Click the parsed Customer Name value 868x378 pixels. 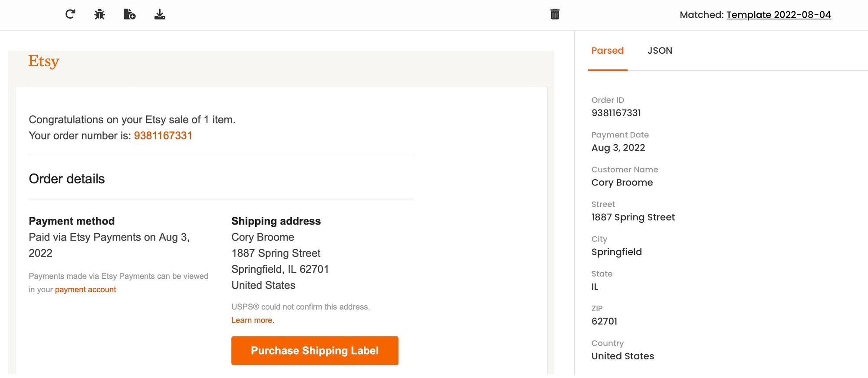point(622,182)
